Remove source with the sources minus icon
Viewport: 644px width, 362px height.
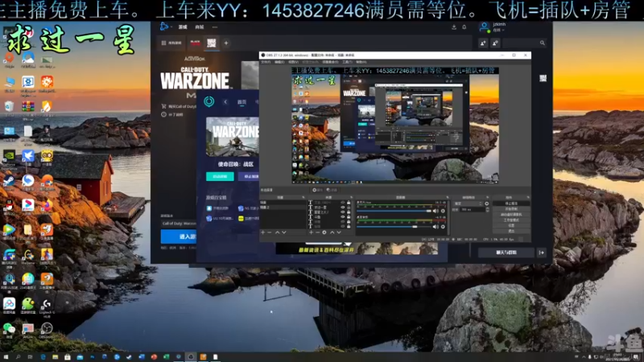click(x=317, y=232)
